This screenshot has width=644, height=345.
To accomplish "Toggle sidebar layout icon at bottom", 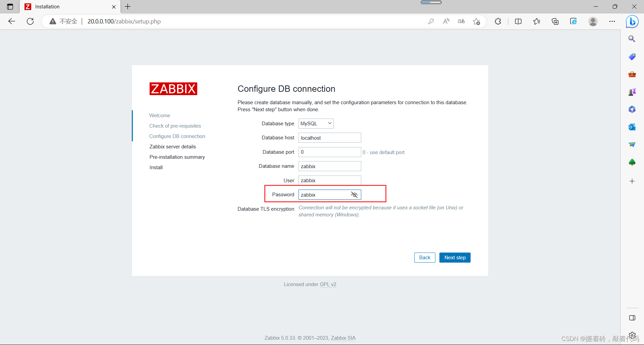I will point(632,318).
